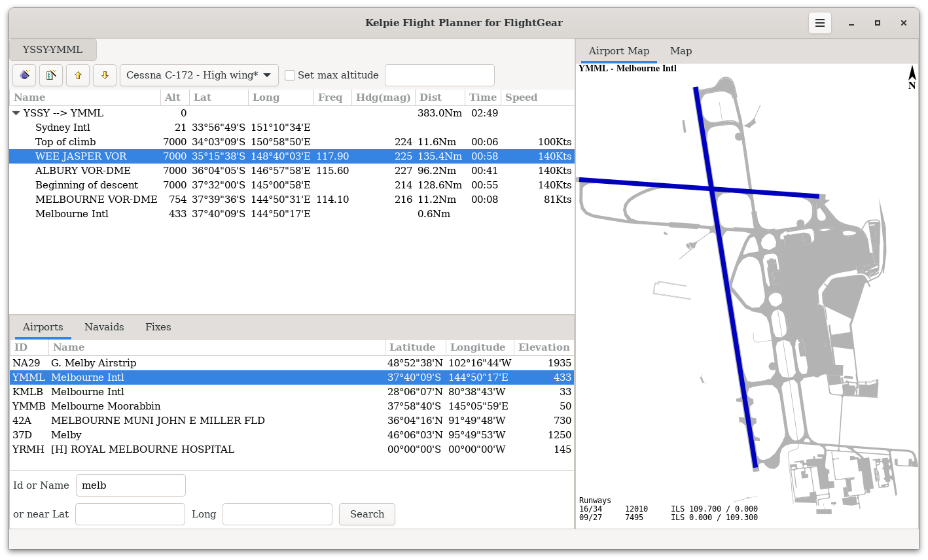928x560 pixels.
Task: Select the MELBOURNE VOR-DME waypoint row
Action: point(292,200)
